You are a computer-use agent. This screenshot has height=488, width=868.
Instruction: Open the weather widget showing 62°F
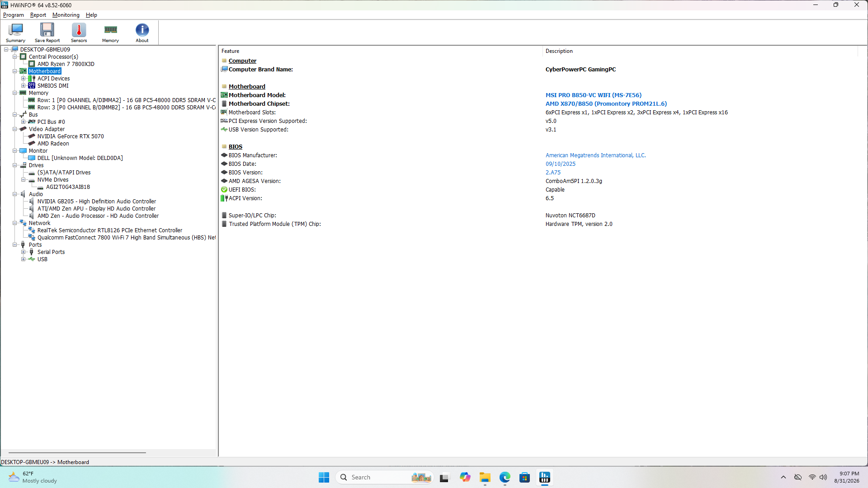(33, 477)
